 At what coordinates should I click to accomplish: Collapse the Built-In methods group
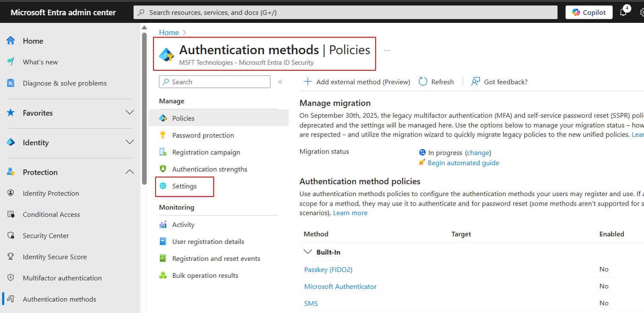coord(308,252)
